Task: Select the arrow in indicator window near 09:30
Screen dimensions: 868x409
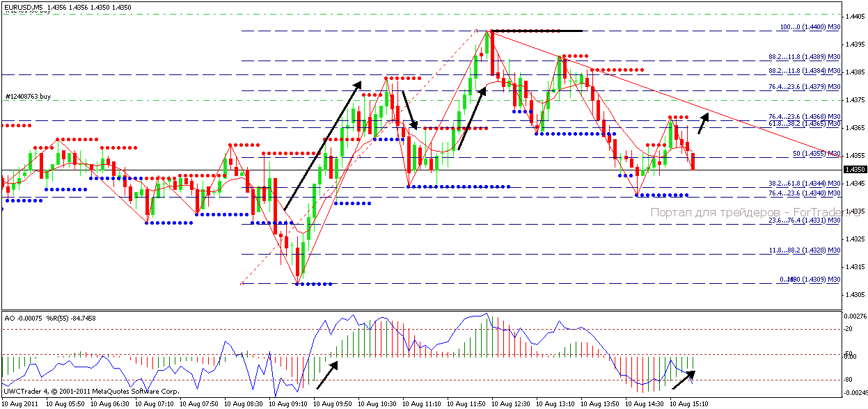Action: click(x=328, y=374)
